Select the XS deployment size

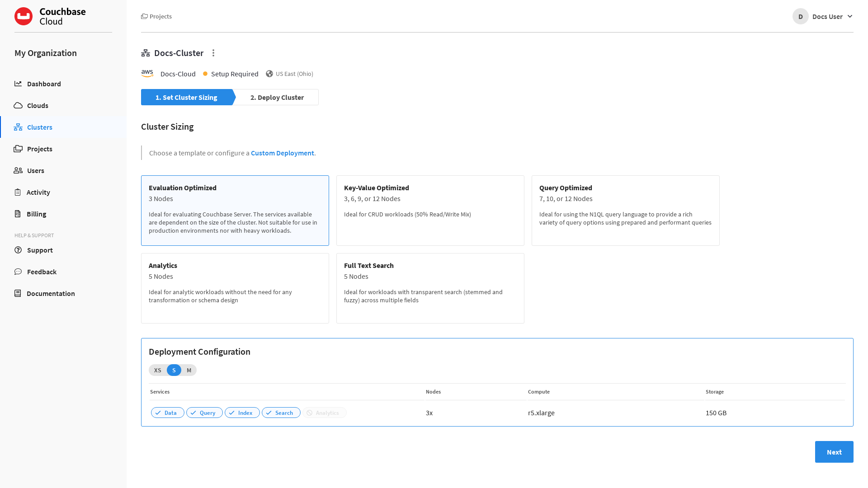[157, 370]
